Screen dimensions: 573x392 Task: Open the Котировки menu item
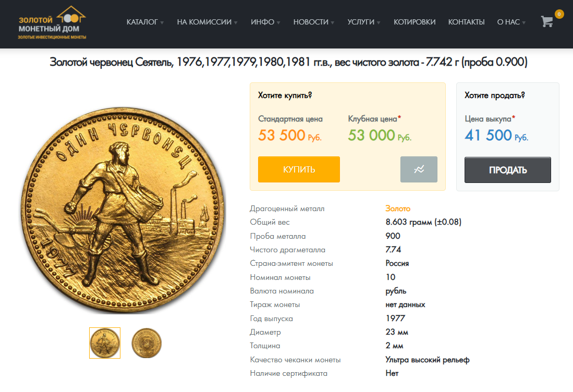tap(414, 22)
